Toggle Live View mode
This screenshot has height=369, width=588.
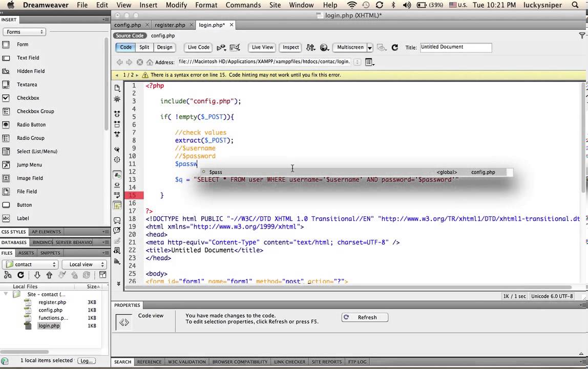pos(262,47)
